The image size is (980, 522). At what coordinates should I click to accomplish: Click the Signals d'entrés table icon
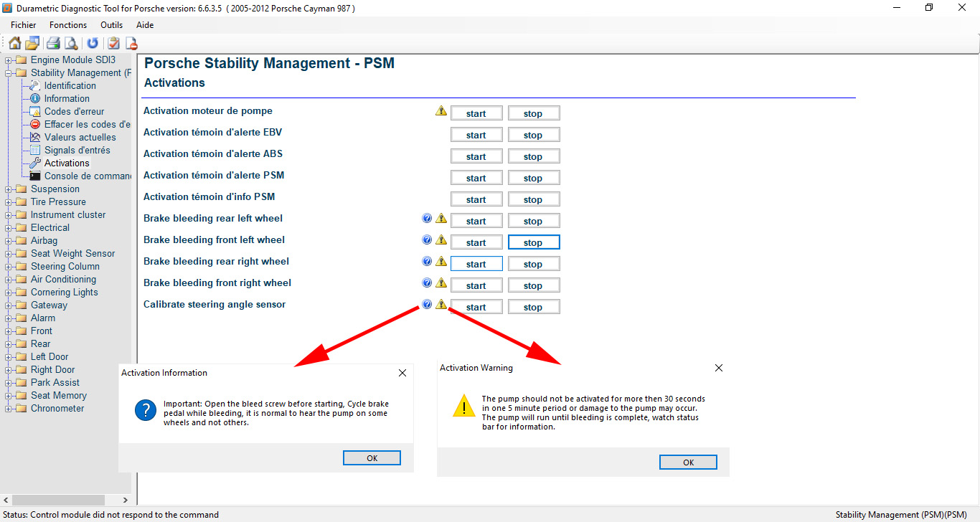tap(35, 150)
